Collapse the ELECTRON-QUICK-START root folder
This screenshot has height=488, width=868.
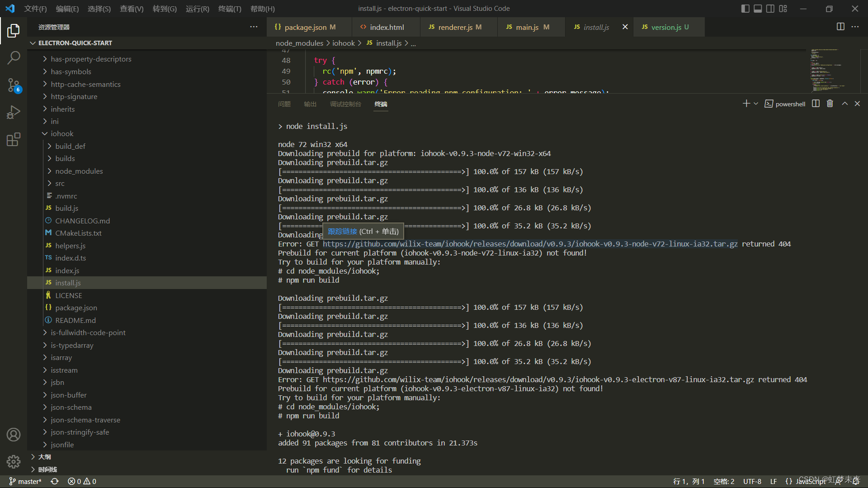coord(147,43)
